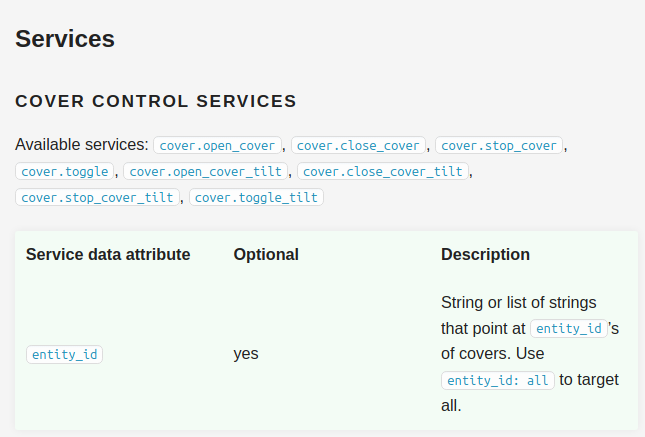
Task: Click the 'to target' text in the description
Action: [x=589, y=380]
